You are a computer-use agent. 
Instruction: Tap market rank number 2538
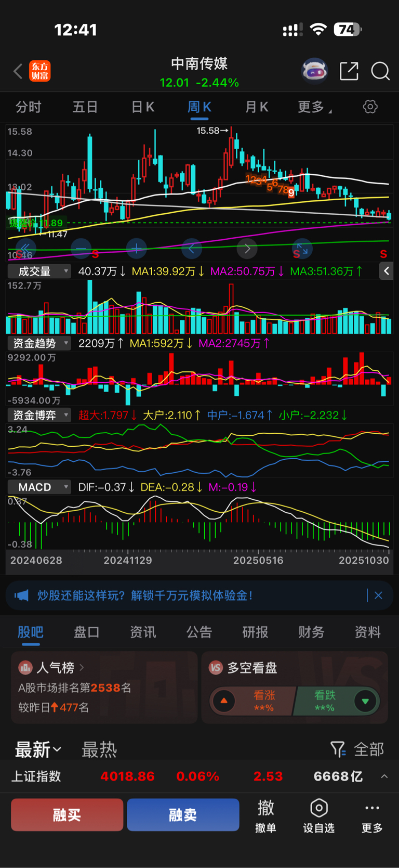[105, 688]
